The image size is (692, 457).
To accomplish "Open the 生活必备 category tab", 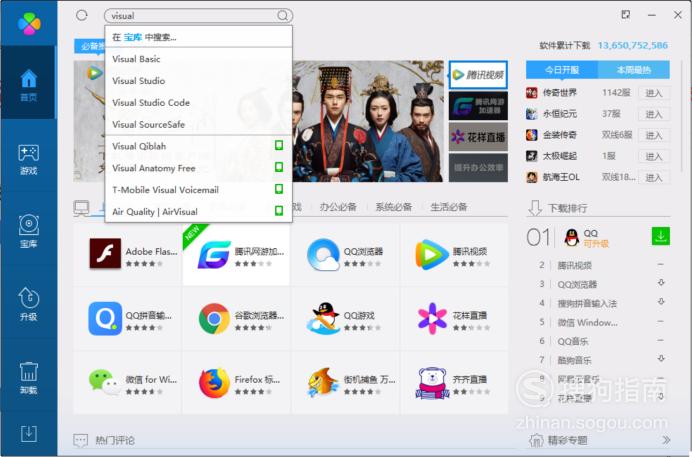I will click(449, 207).
